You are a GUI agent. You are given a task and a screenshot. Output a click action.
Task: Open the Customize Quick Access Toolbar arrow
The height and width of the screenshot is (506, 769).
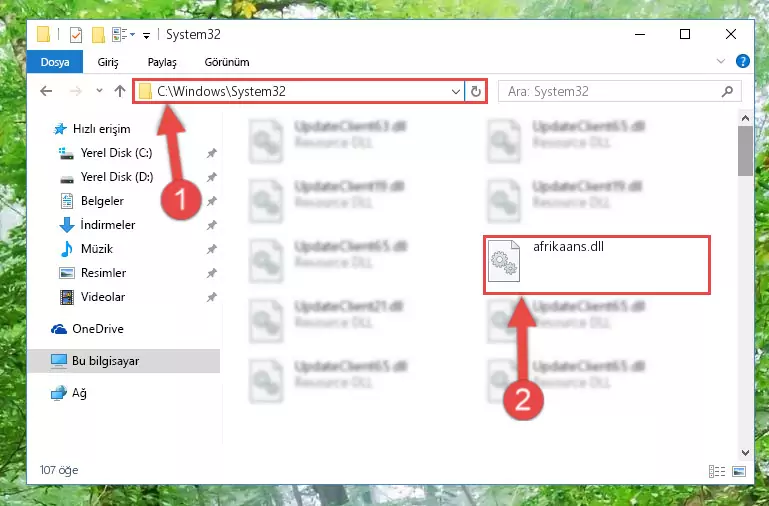tap(146, 35)
